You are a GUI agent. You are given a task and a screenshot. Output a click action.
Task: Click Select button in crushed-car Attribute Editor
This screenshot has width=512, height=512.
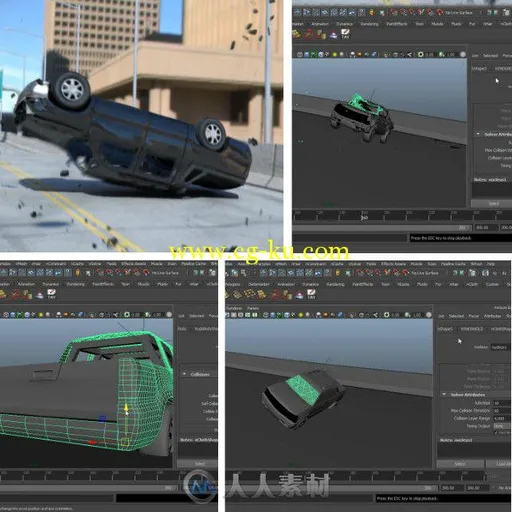point(494,203)
